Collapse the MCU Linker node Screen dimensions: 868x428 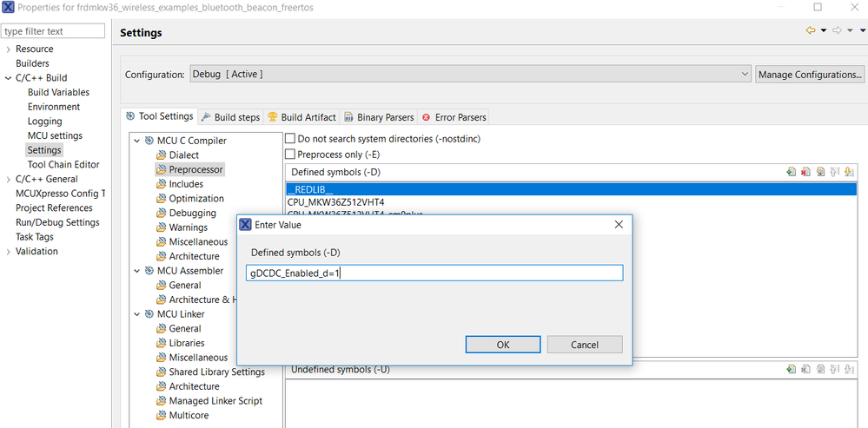point(136,314)
